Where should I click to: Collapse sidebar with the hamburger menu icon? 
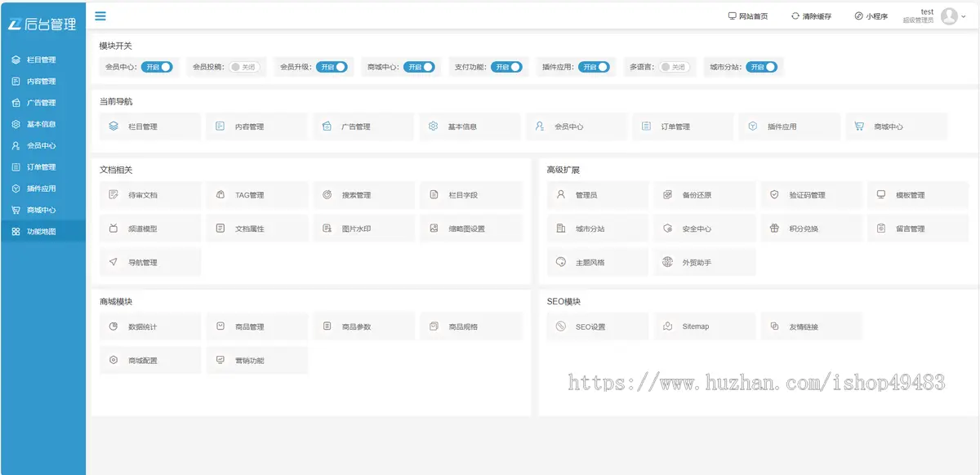[x=100, y=16]
